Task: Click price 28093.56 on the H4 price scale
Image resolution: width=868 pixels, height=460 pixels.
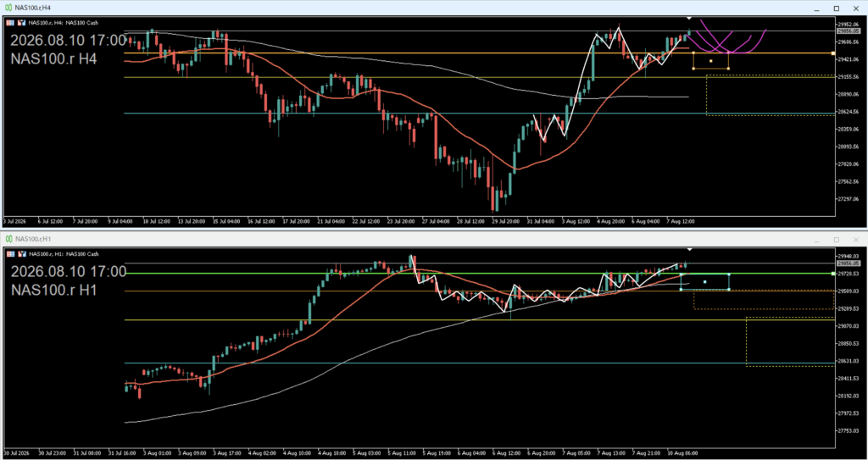Action: [849, 147]
